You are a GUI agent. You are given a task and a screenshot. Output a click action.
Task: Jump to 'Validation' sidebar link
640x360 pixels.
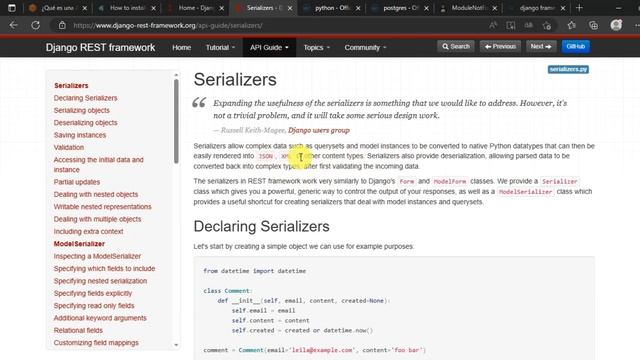[69, 147]
